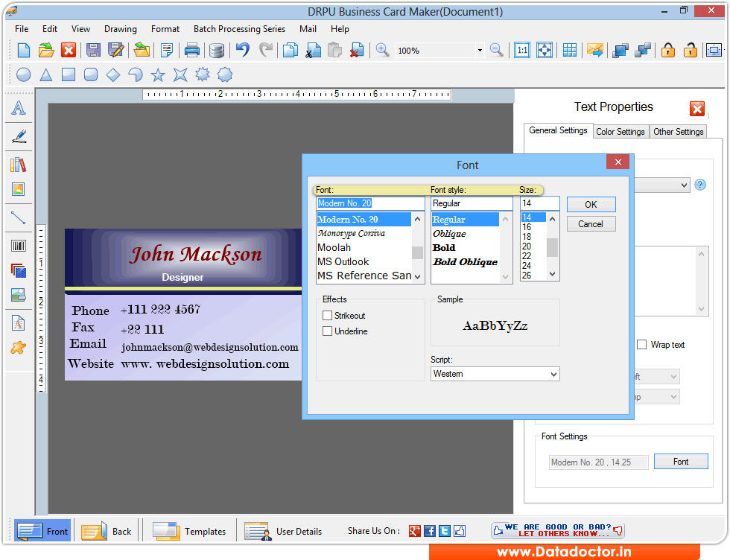
Task: Open User Details
Action: 284,531
